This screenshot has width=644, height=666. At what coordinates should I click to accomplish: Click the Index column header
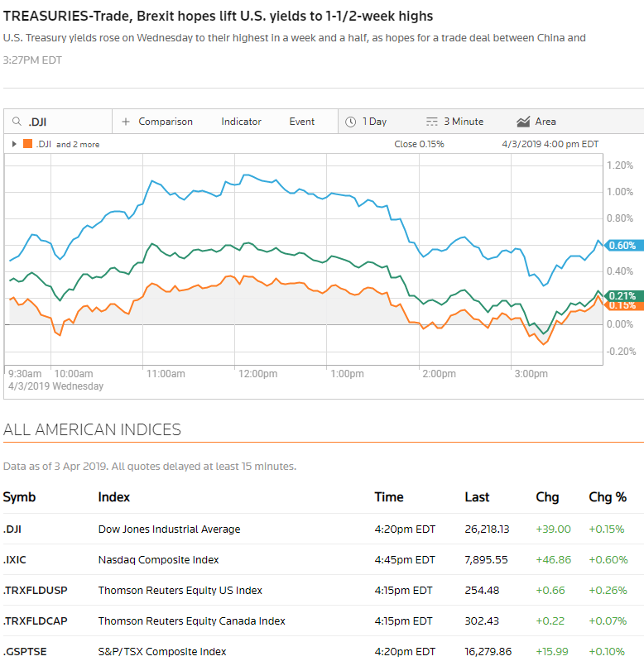tap(114, 497)
